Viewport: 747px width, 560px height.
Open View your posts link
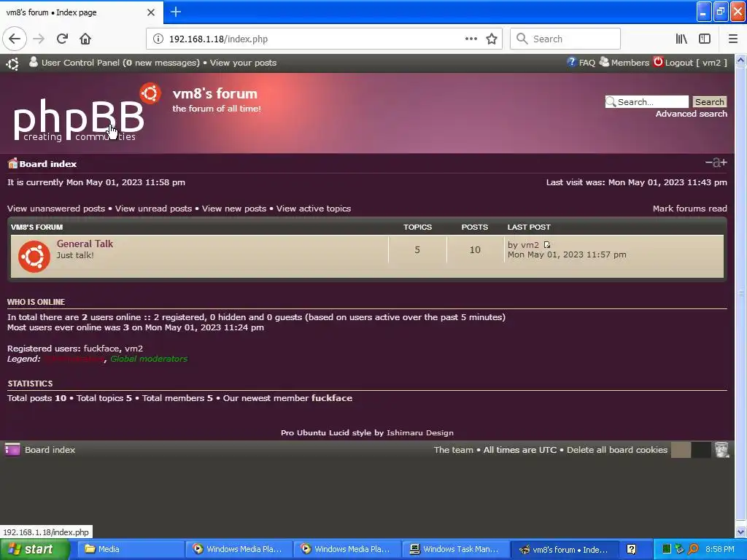coord(243,63)
